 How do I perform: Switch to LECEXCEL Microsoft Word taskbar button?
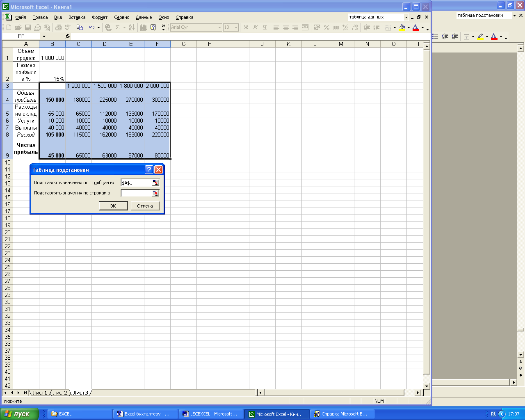point(211,414)
